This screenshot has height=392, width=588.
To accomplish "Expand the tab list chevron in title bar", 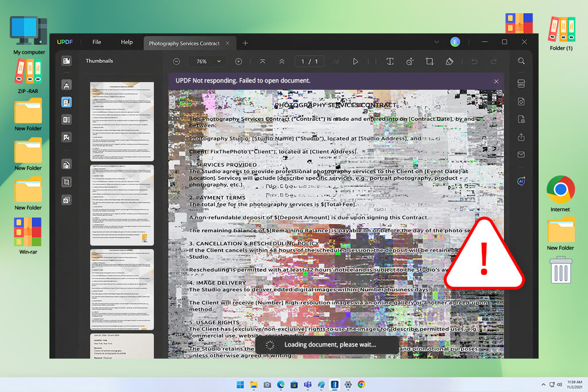I will (x=436, y=42).
